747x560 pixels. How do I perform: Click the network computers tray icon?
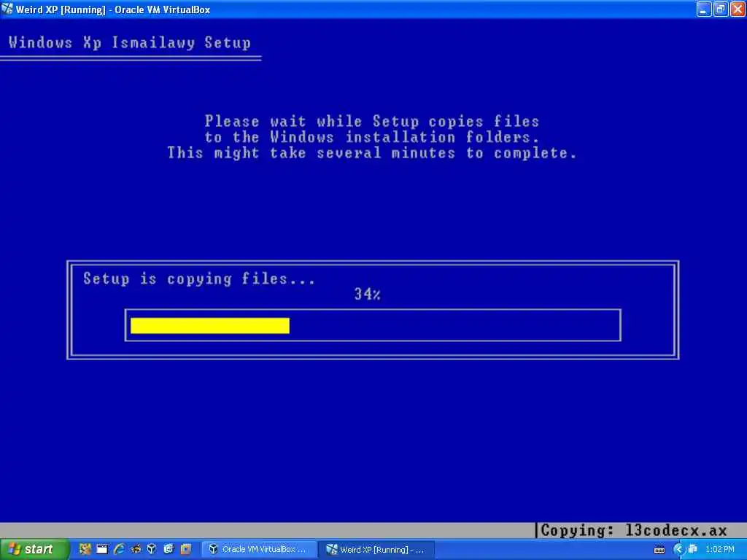pos(693,549)
